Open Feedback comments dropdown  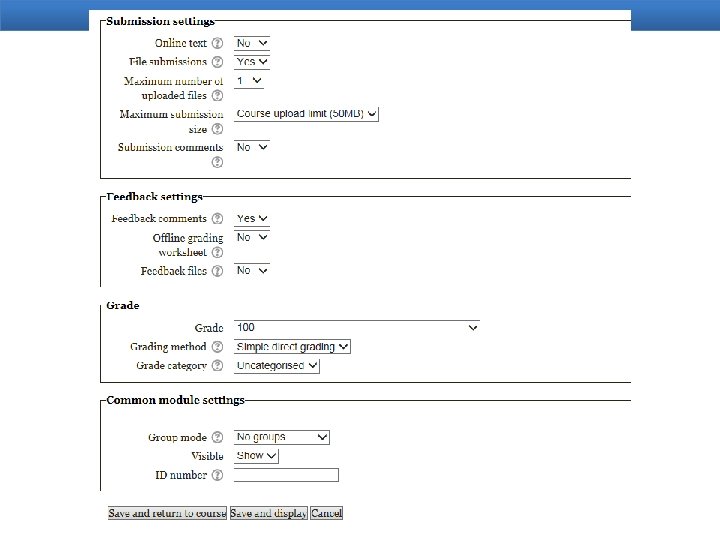point(252,219)
